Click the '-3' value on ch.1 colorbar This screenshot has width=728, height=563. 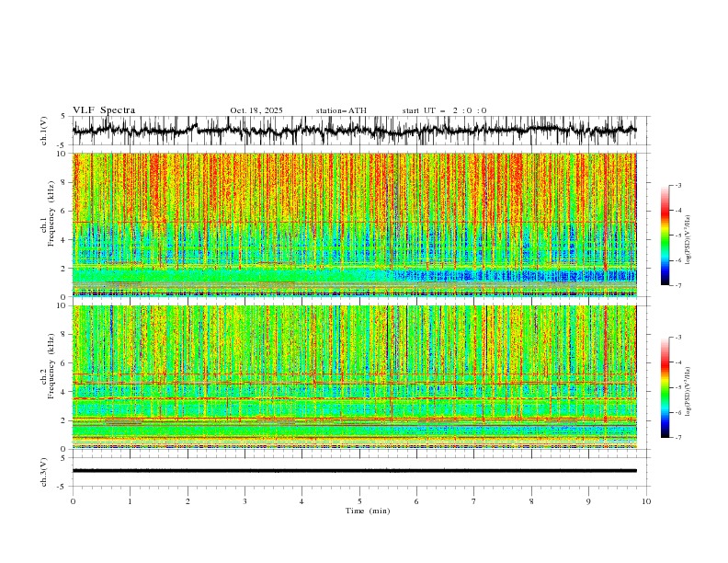[677, 185]
